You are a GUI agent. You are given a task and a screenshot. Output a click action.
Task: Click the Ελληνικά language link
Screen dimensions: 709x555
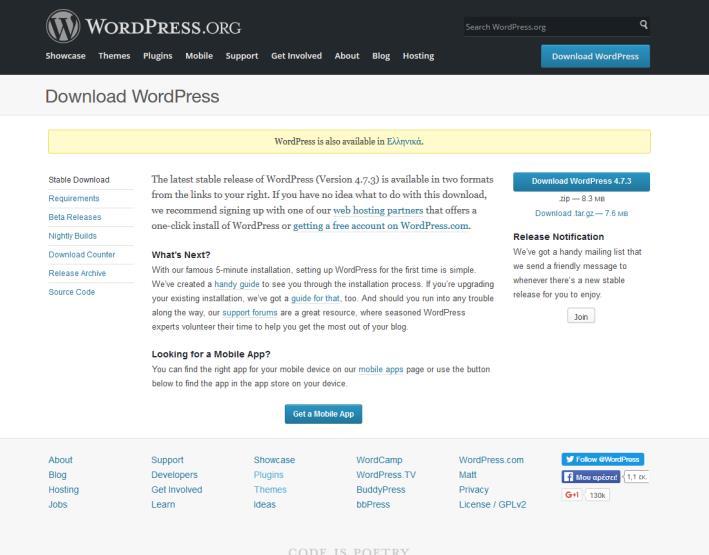tap(404, 142)
